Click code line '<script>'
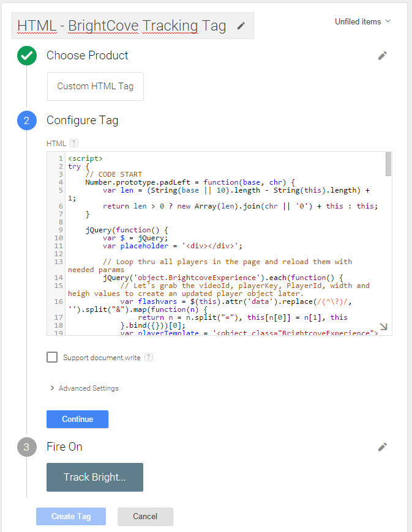The image size is (412, 532). 85,158
